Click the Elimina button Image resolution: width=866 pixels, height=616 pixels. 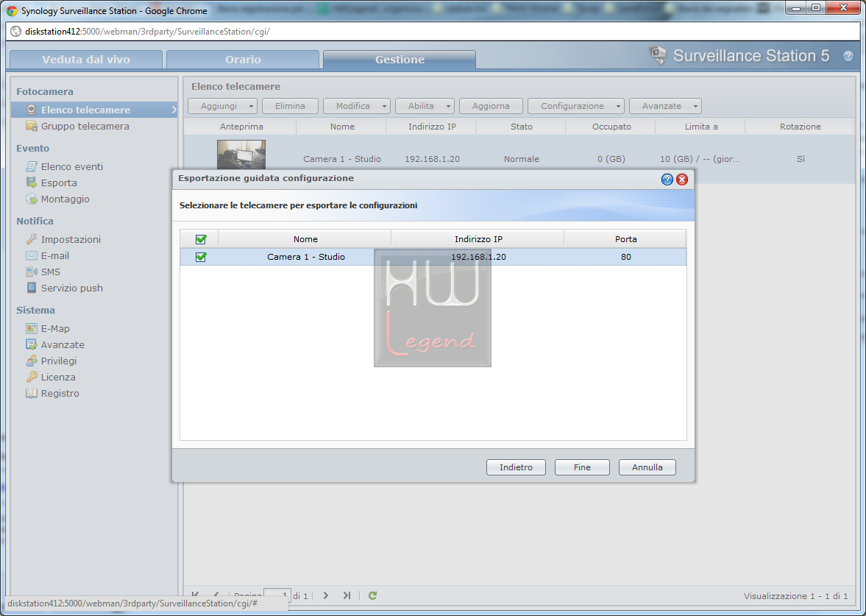click(291, 105)
